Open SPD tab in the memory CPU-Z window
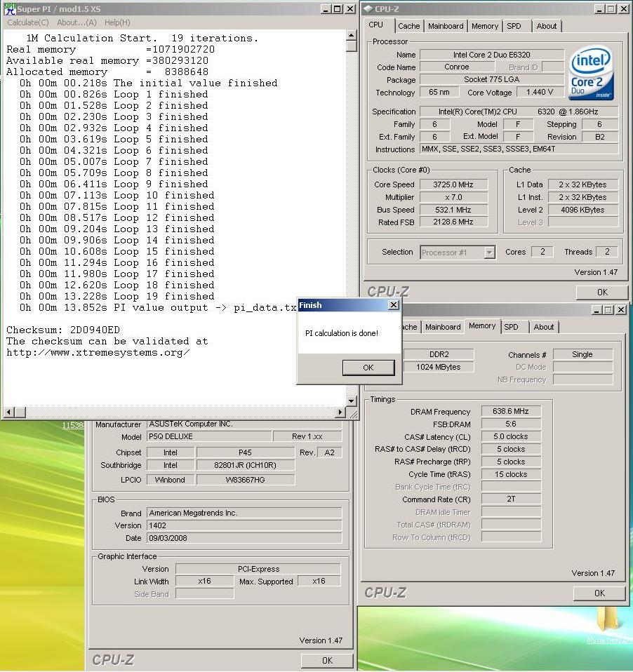The height and width of the screenshot is (672, 633). click(x=511, y=327)
